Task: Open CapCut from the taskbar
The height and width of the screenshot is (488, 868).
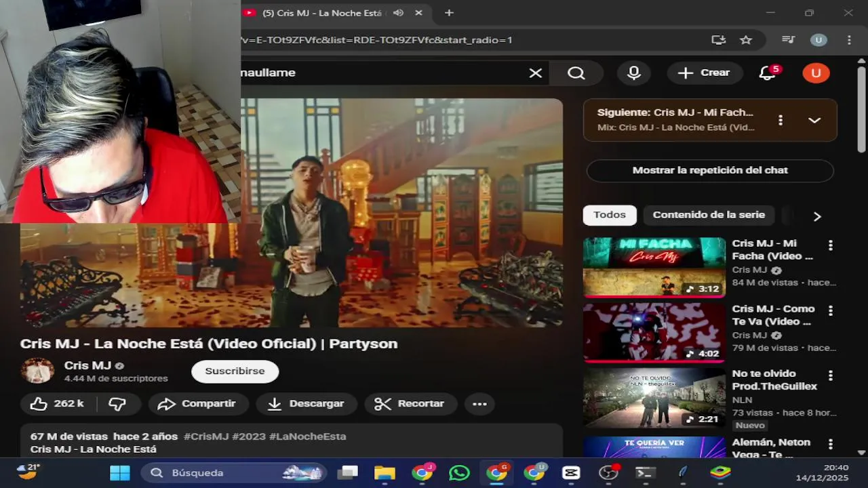Action: (571, 472)
